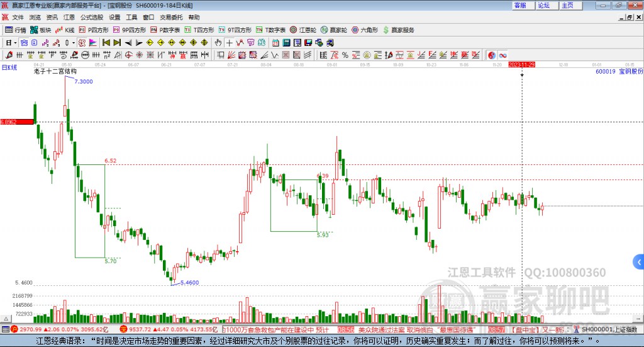644x347 pixels.
Task: Open the 帮助 menu
Action: point(194,17)
